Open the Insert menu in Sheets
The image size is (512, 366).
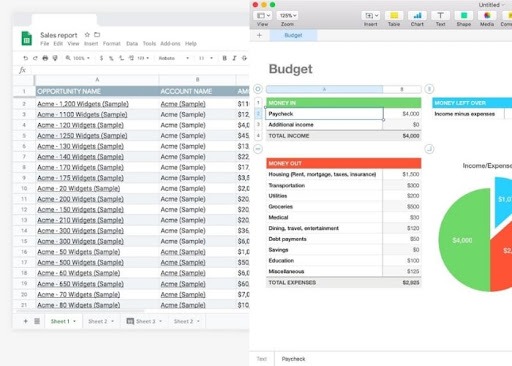coord(91,44)
